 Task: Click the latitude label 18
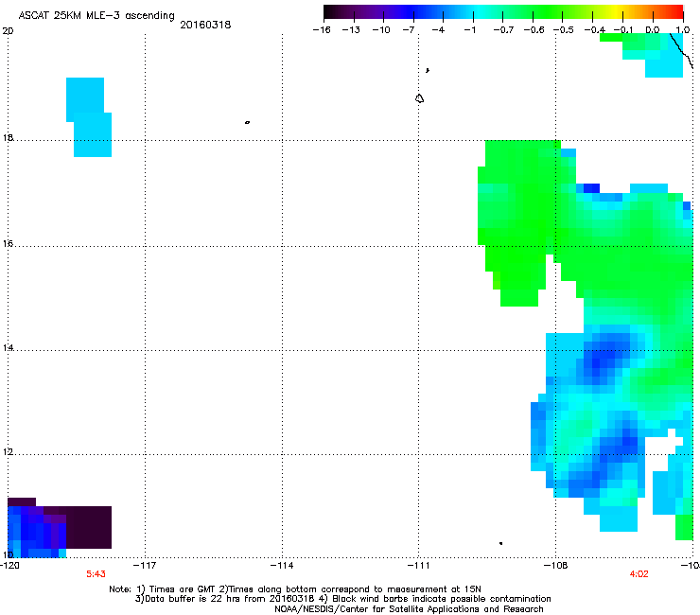(8, 137)
